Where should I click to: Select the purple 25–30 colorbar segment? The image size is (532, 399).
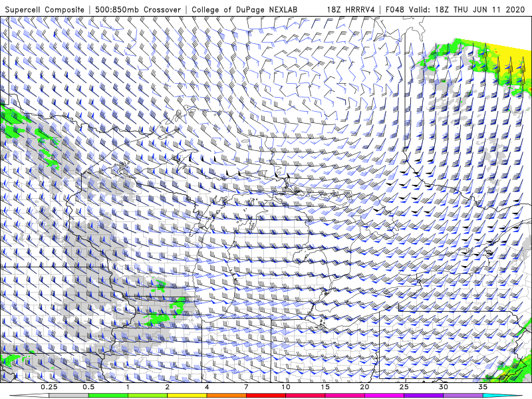(x=424, y=396)
